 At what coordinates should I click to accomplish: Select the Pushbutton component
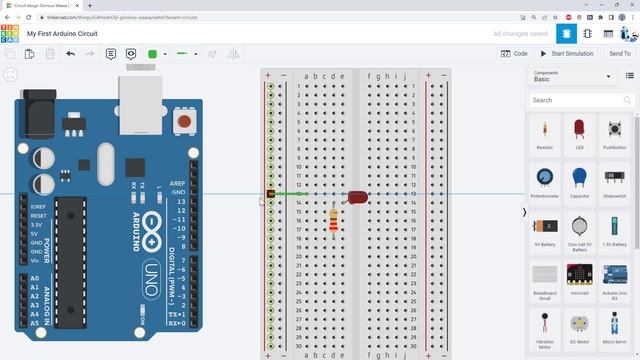(614, 134)
